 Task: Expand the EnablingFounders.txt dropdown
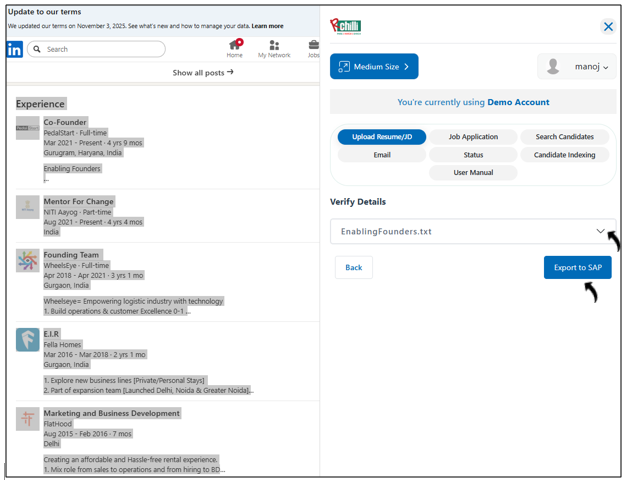tap(600, 231)
